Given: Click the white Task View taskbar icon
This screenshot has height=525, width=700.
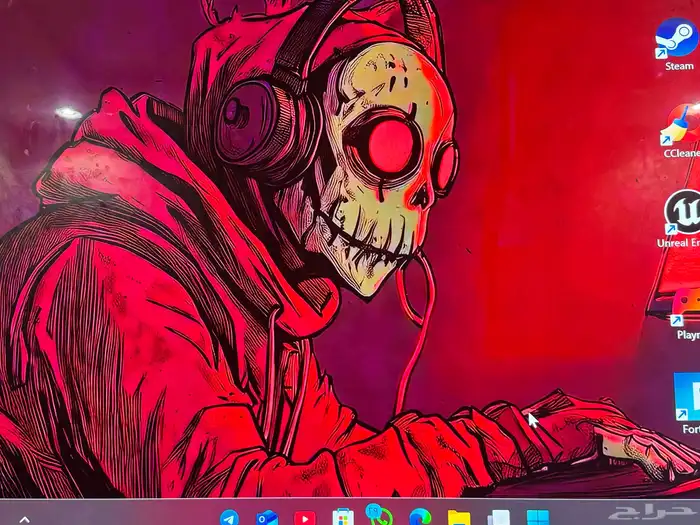Looking at the screenshot, I should click(x=498, y=517).
